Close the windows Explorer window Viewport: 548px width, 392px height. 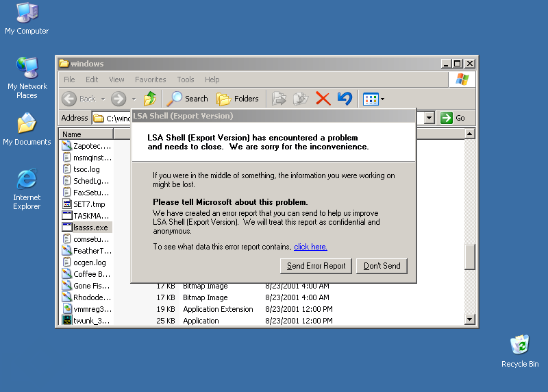tap(470, 64)
